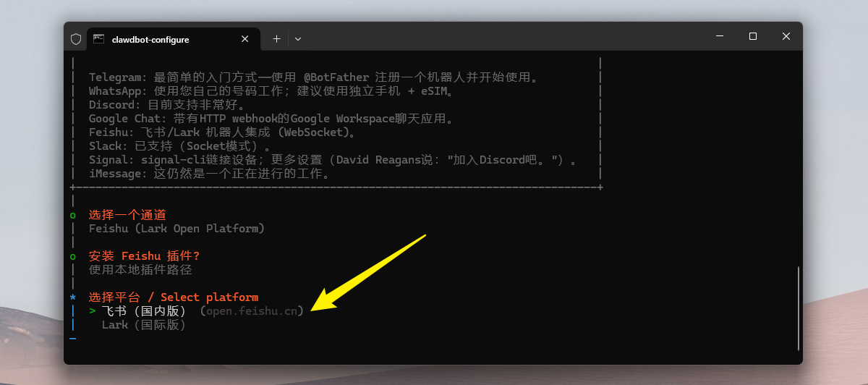Select the 飞书（国内版）platform option
The width and height of the screenshot is (868, 385).
pos(144,311)
